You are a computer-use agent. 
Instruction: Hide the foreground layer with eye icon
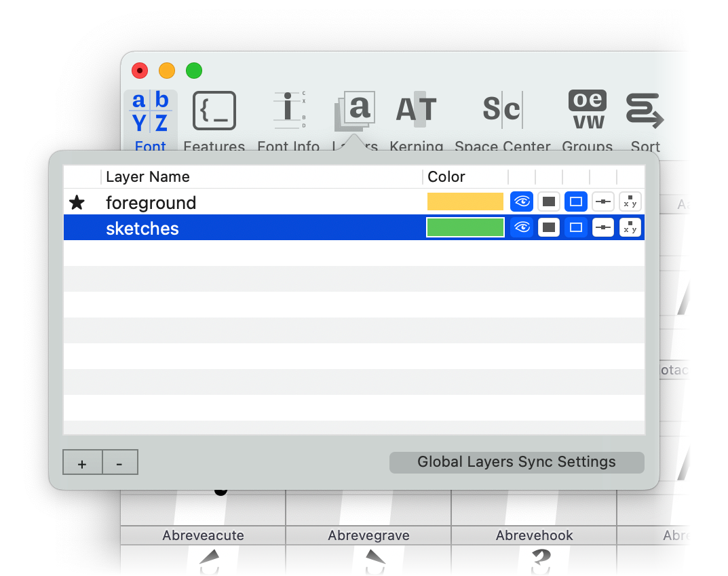522,202
